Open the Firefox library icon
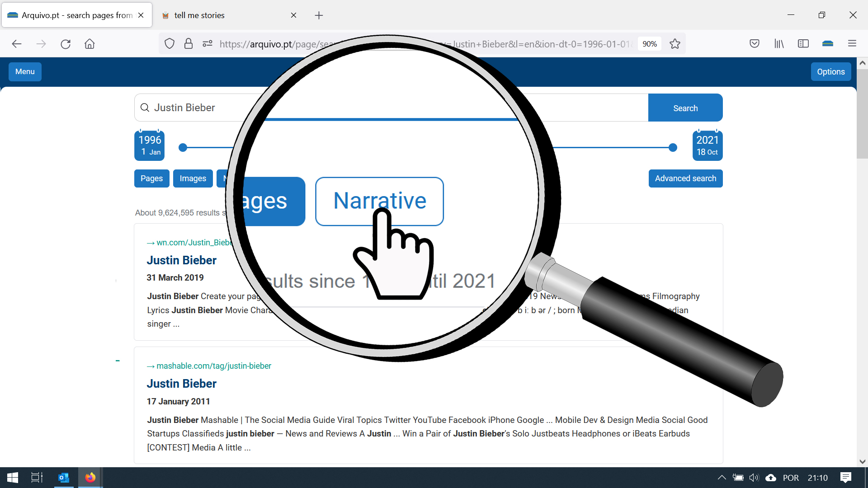This screenshot has height=488, width=868. [x=779, y=44]
